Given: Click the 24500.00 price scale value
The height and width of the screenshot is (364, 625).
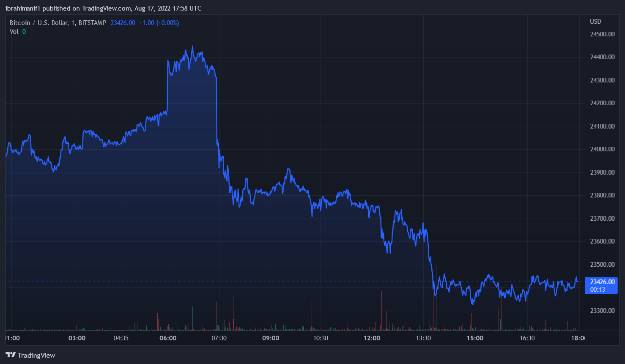Looking at the screenshot, I should tap(602, 34).
